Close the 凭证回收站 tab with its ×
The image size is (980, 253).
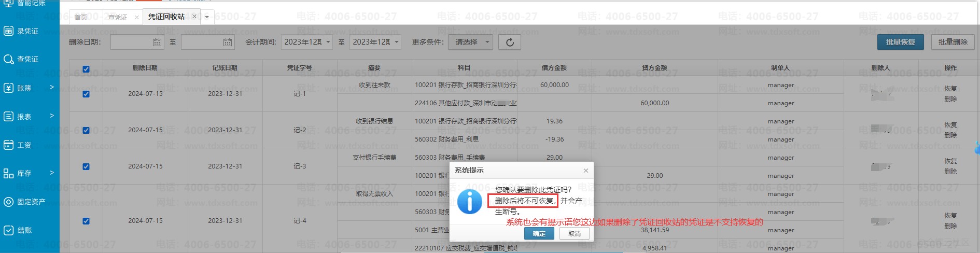[194, 17]
